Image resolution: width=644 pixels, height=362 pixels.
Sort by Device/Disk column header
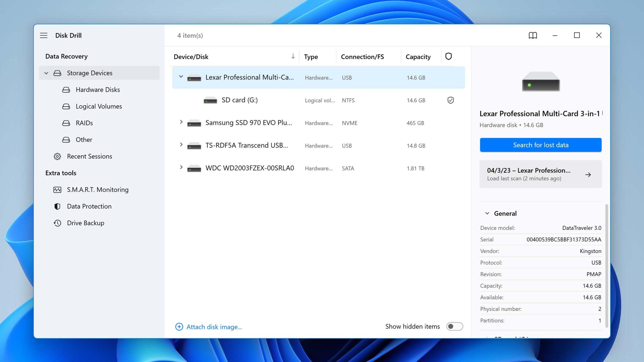coord(191,57)
